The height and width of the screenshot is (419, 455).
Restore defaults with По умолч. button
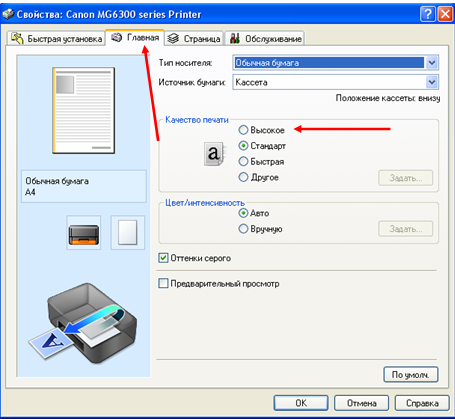(411, 375)
